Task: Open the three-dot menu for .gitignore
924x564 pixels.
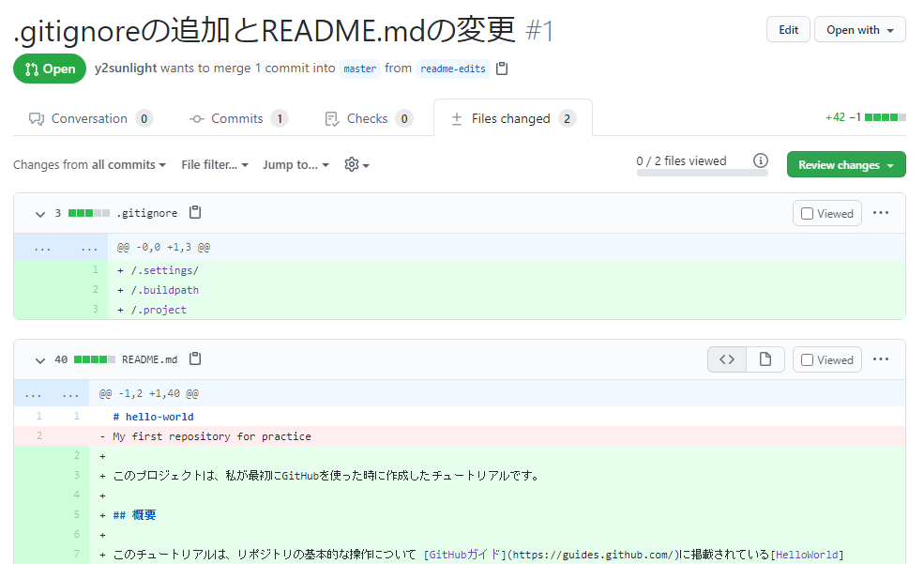Action: (880, 213)
